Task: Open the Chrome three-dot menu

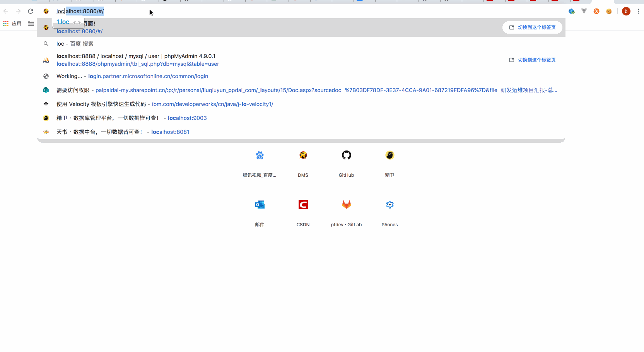Action: pos(639,11)
